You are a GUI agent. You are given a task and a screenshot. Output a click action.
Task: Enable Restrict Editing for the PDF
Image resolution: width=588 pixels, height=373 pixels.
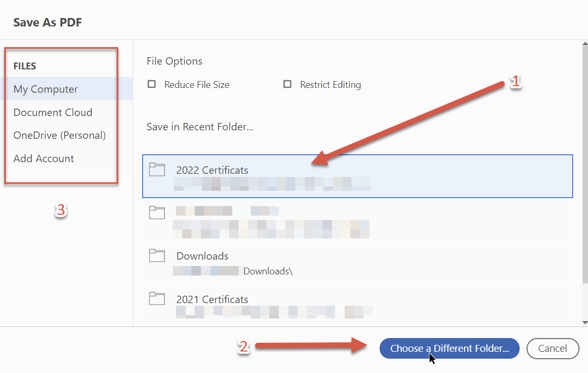point(287,84)
